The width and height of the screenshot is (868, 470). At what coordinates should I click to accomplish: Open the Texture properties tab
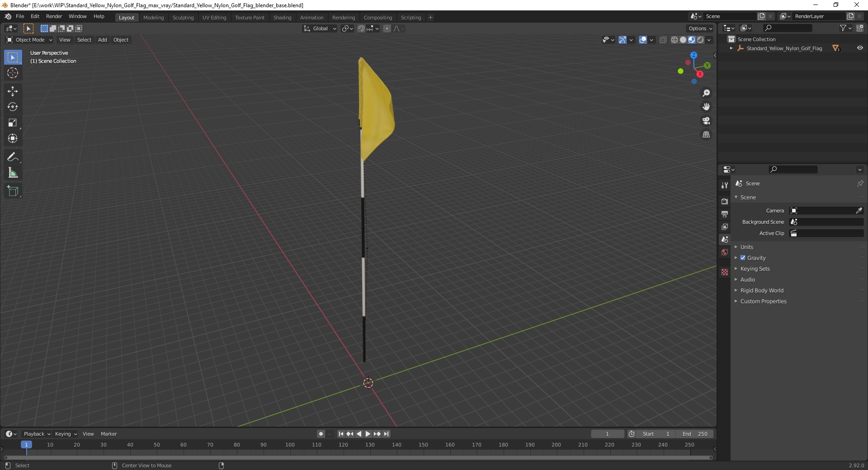pos(725,272)
